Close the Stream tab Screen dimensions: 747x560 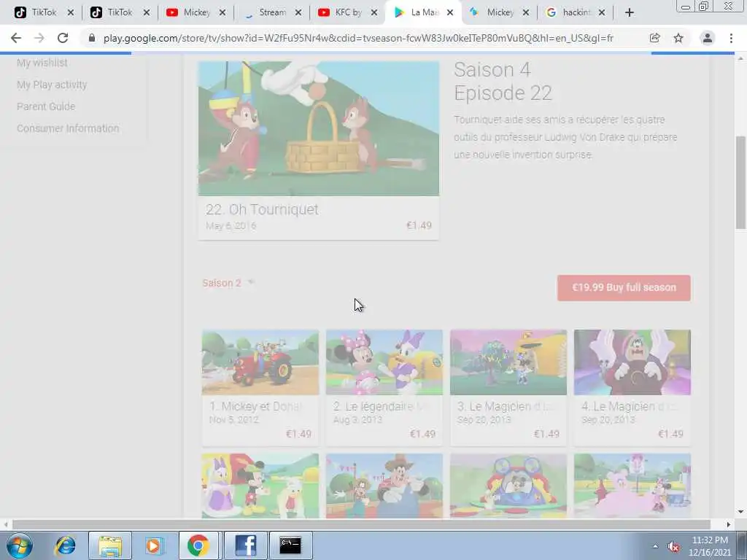298,12
